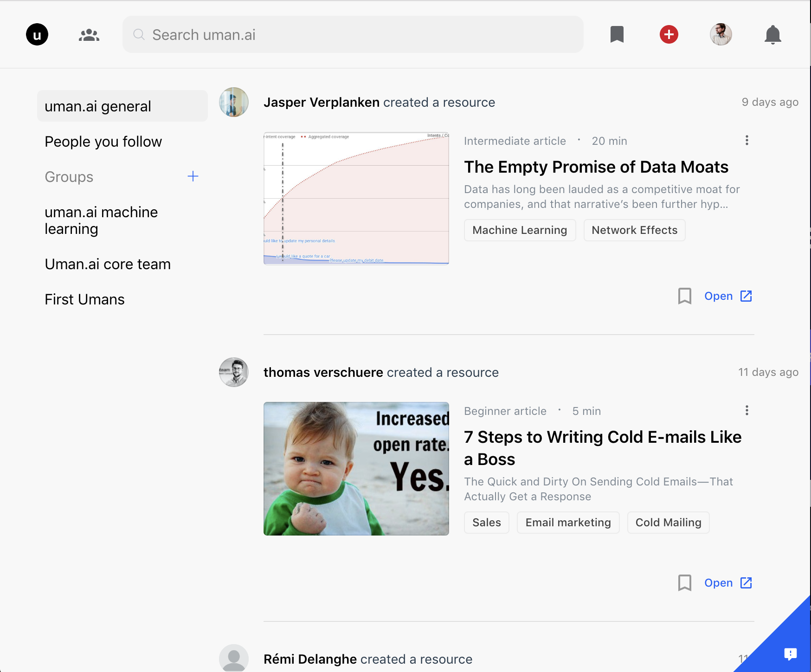The width and height of the screenshot is (811, 672).
Task: Add a new group with plus icon
Action: 193,176
